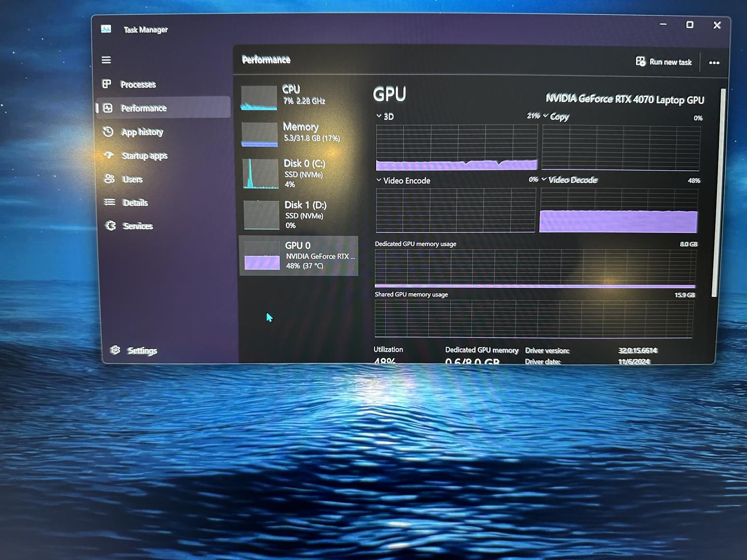
Task: Click the Driver version: label
Action: coord(547,351)
